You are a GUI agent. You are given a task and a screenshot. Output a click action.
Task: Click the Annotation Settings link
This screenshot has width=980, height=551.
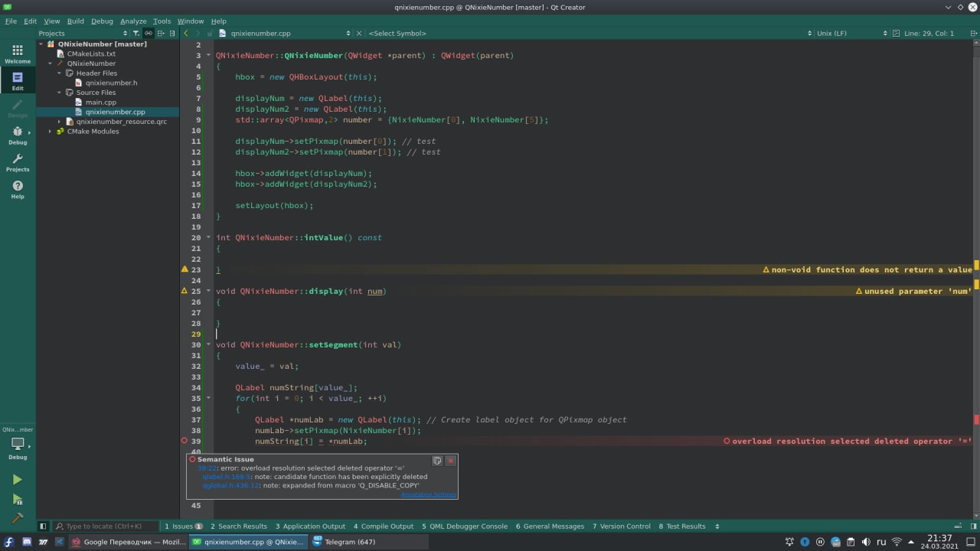pos(428,494)
